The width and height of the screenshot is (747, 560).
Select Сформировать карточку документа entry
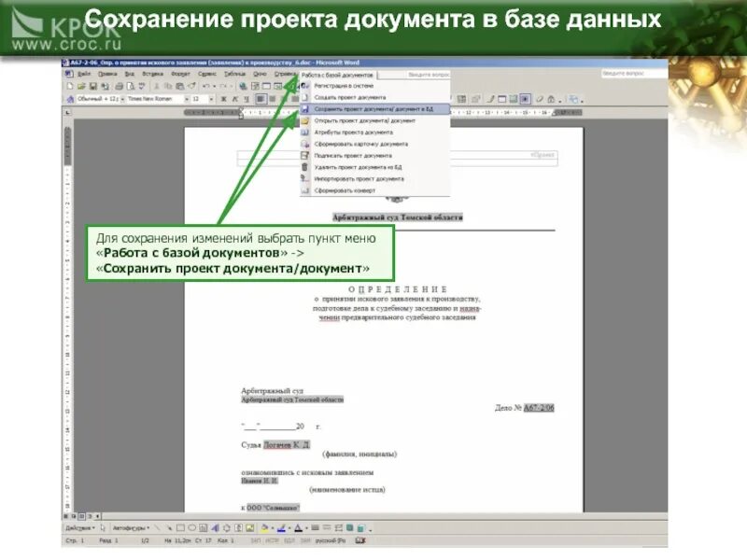pyautogui.click(x=375, y=144)
